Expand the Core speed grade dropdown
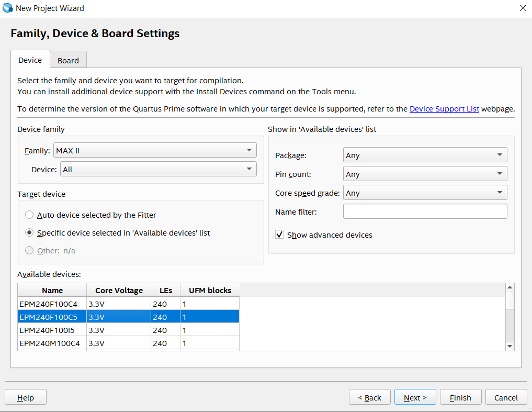This screenshot has width=532, height=412. click(x=425, y=193)
